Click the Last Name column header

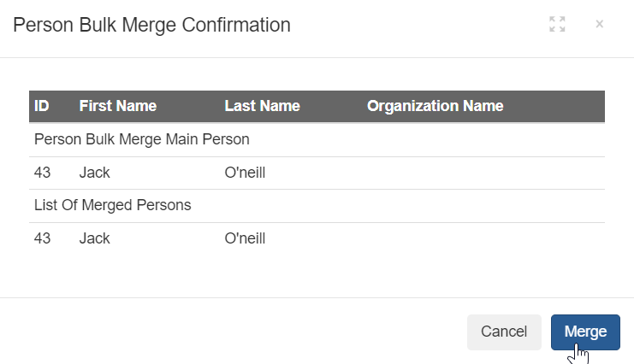pos(262,106)
